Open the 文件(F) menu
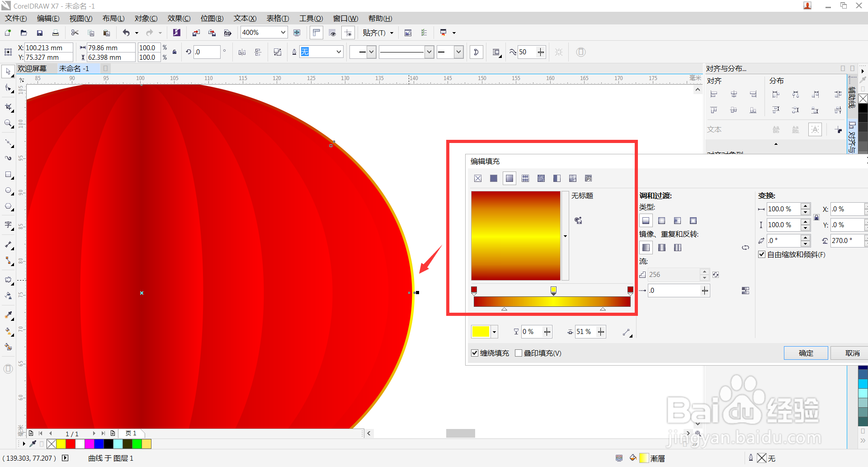This screenshot has height=467, width=868. (16, 19)
